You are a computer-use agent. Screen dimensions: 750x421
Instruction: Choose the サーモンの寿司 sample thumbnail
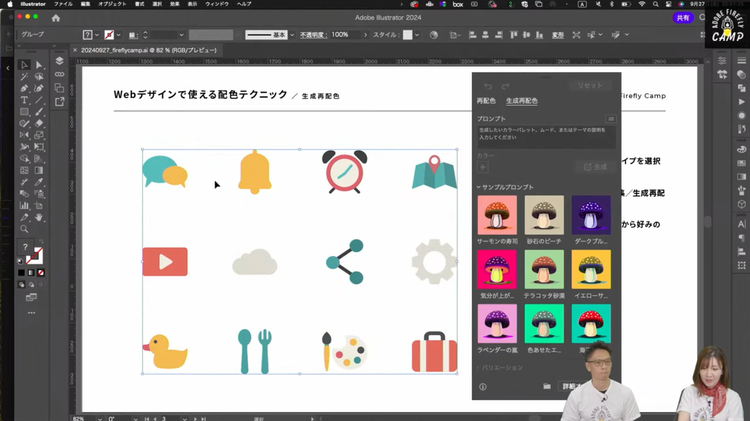coord(497,215)
